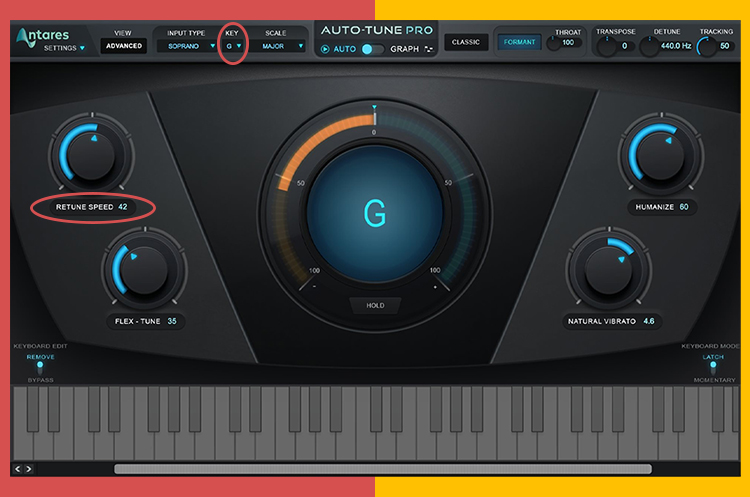Toggle the Keyboard Edit Remove/Bypass switch
750x497 pixels.
pyautogui.click(x=40, y=368)
